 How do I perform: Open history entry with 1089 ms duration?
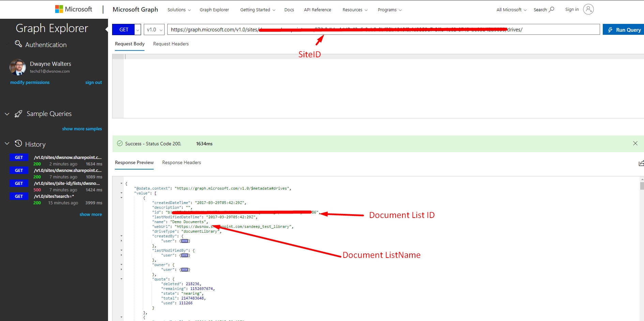click(x=56, y=174)
